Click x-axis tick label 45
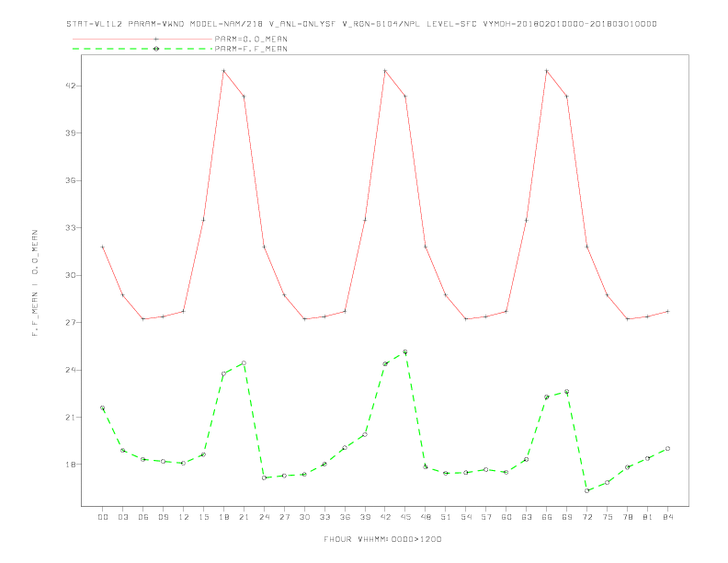Screen dimensions: 728x563 (x=405, y=517)
